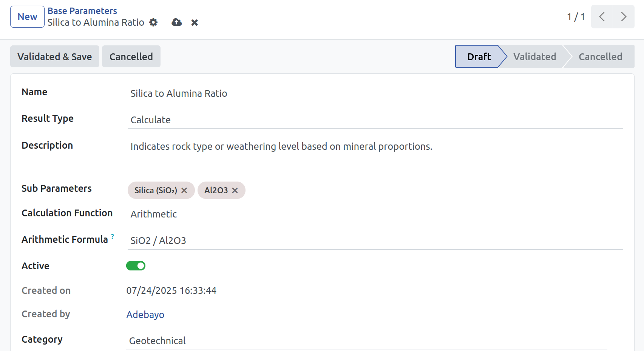Open the Category dropdown field
This screenshot has width=644, height=351.
click(366, 341)
